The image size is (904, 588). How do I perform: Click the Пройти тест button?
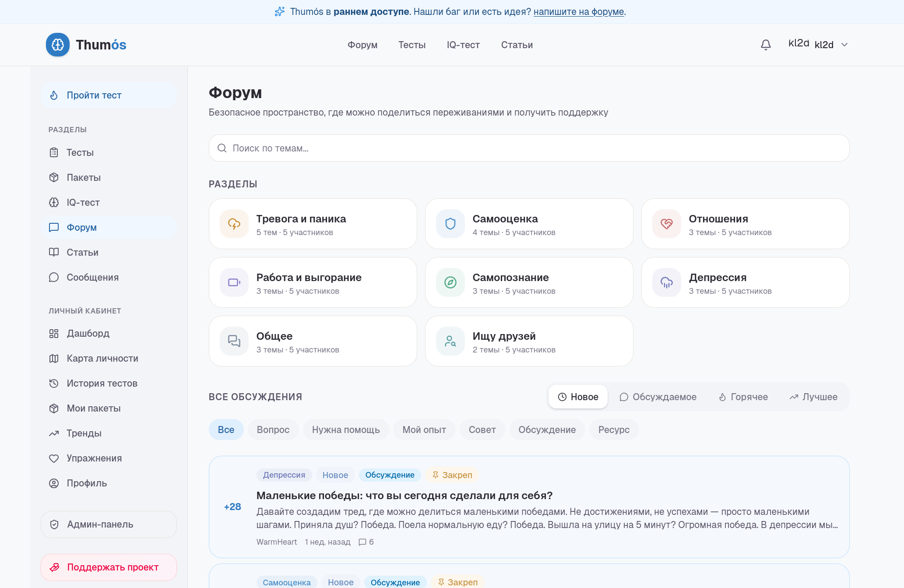click(x=109, y=95)
